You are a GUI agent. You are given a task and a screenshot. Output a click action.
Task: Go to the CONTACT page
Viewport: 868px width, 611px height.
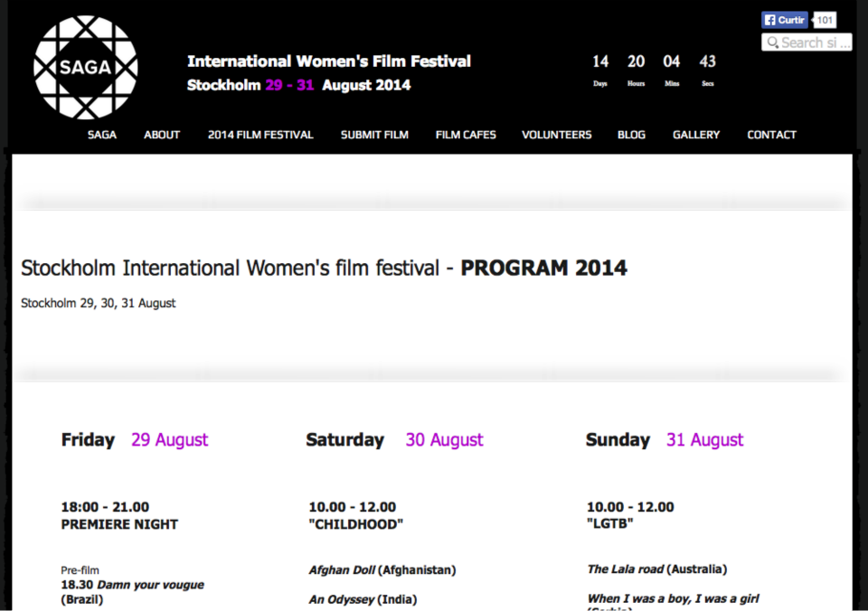pyautogui.click(x=771, y=135)
